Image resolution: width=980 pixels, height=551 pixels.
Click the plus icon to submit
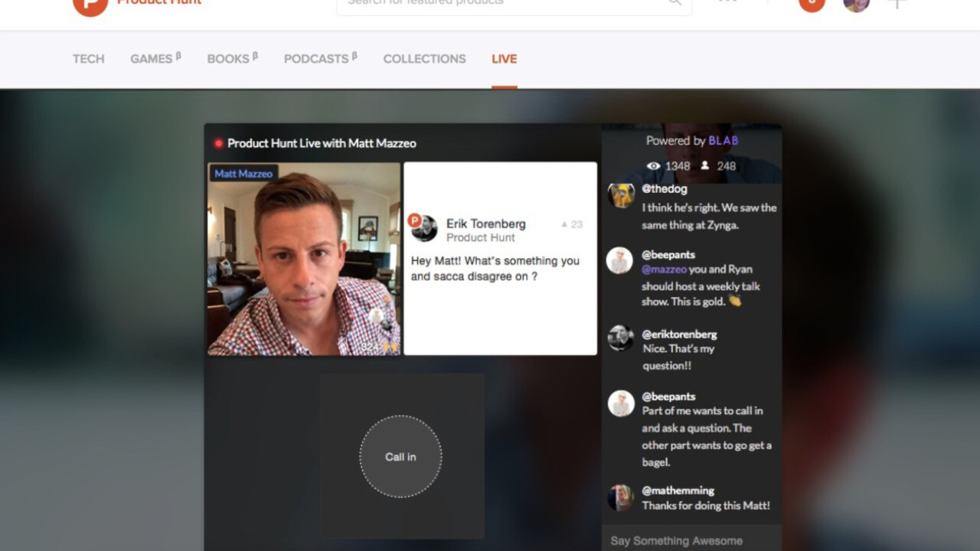tap(897, 4)
